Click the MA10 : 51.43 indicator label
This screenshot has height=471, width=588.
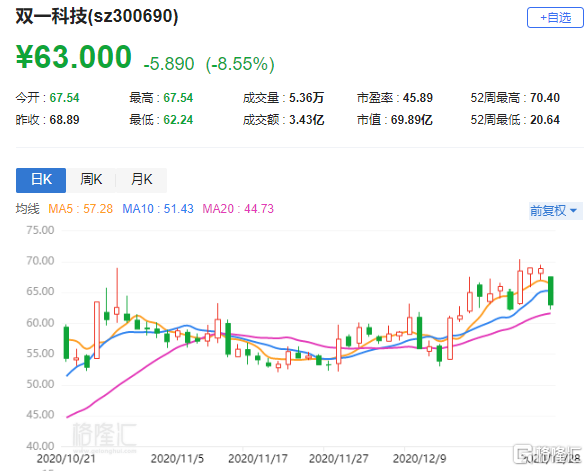158,209
